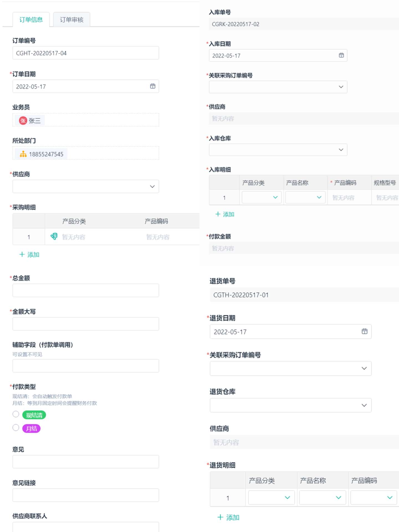Click the 总金额 input field
The image size is (399, 532).
86,290
